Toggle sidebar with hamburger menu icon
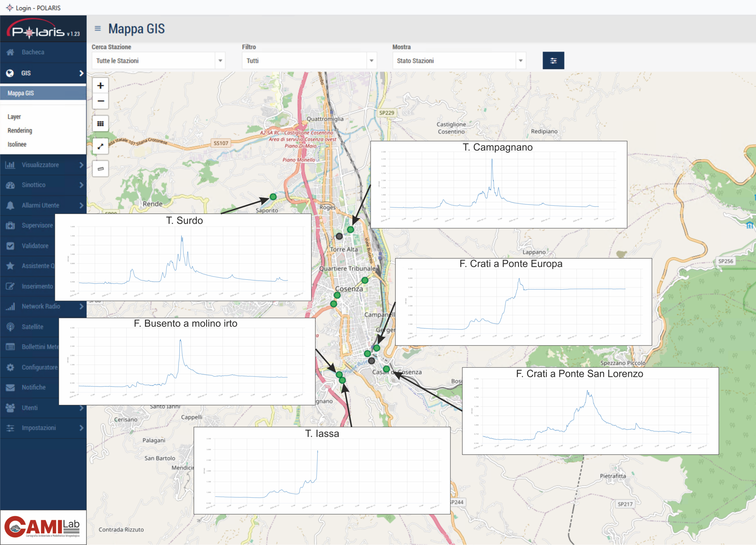Image resolution: width=756 pixels, height=545 pixels. point(98,29)
